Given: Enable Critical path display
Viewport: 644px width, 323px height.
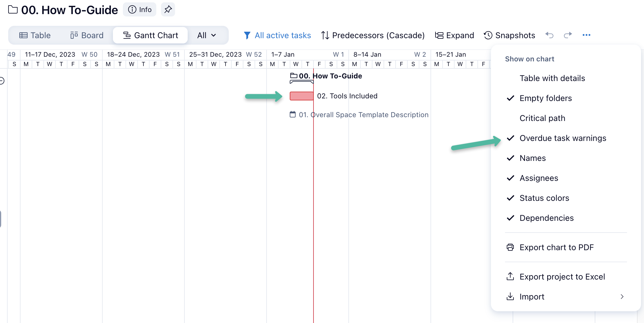Looking at the screenshot, I should click(542, 118).
